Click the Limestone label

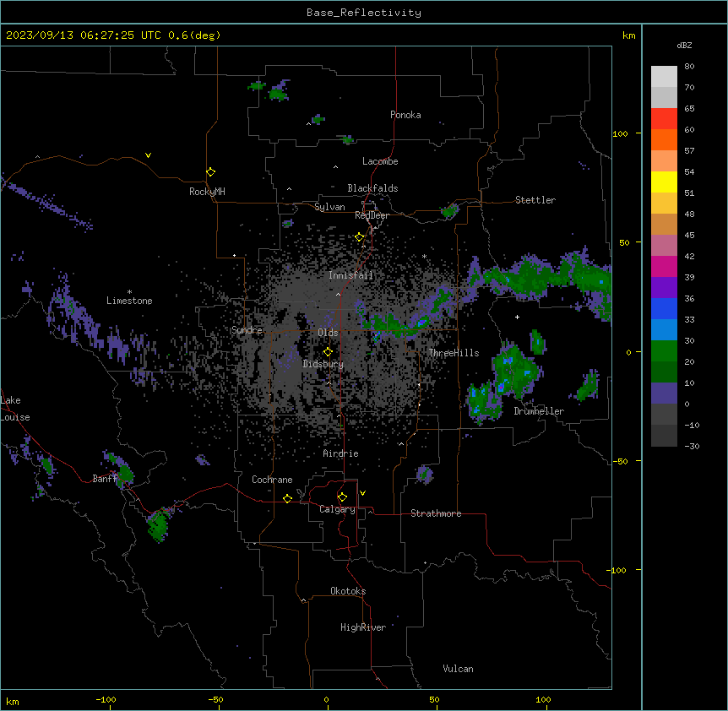click(x=129, y=301)
